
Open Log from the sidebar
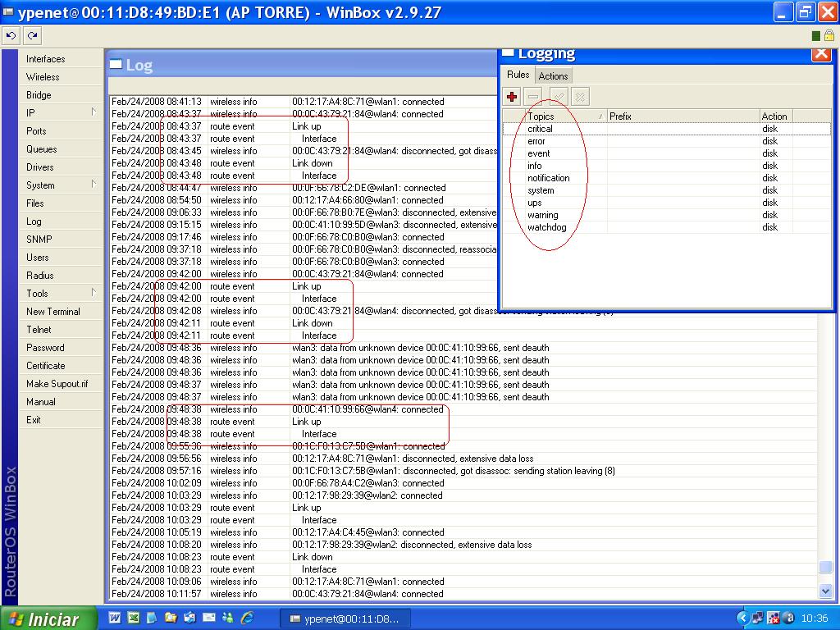(61, 221)
